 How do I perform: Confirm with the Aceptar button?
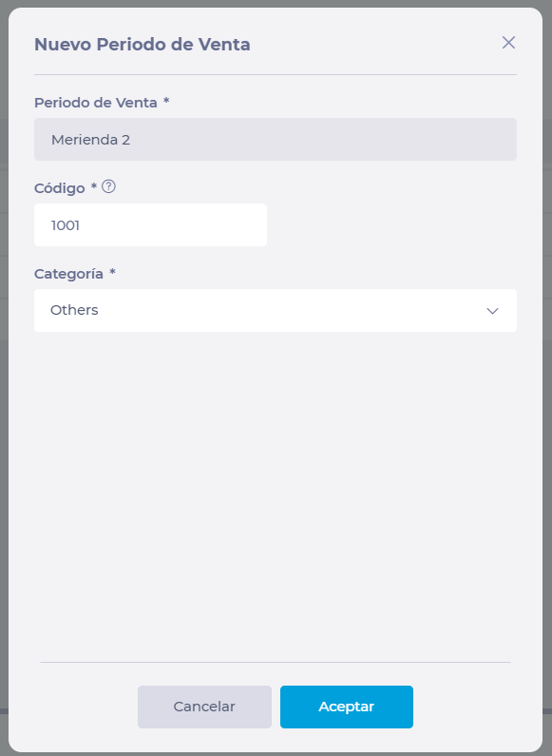[347, 707]
